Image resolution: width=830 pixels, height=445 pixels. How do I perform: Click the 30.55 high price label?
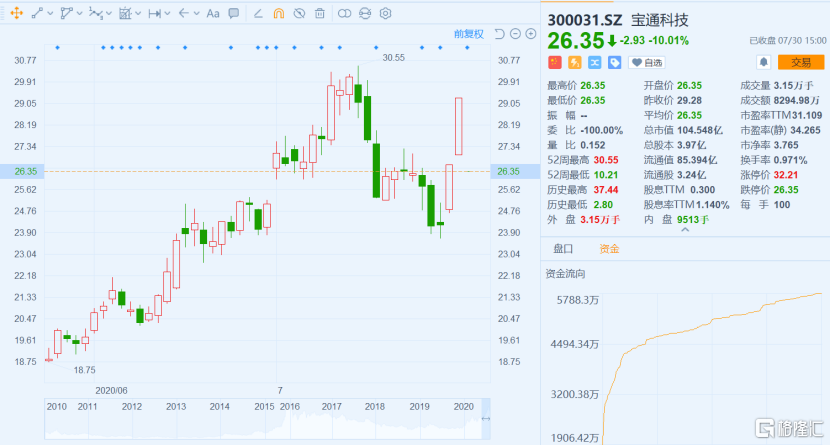(393, 58)
